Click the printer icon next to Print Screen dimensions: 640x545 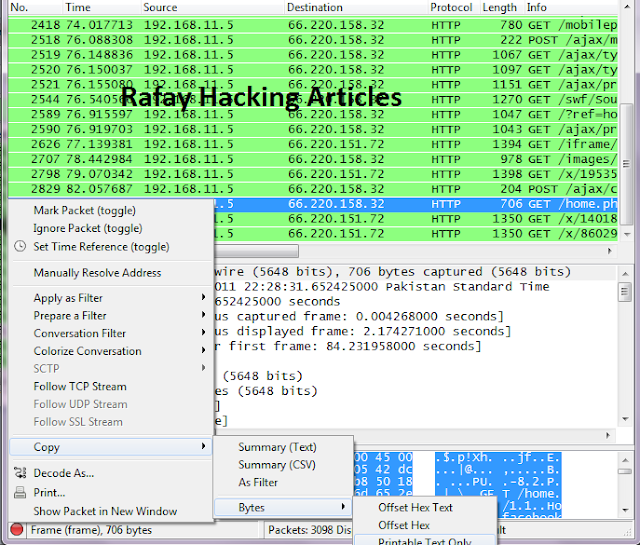click(x=20, y=492)
